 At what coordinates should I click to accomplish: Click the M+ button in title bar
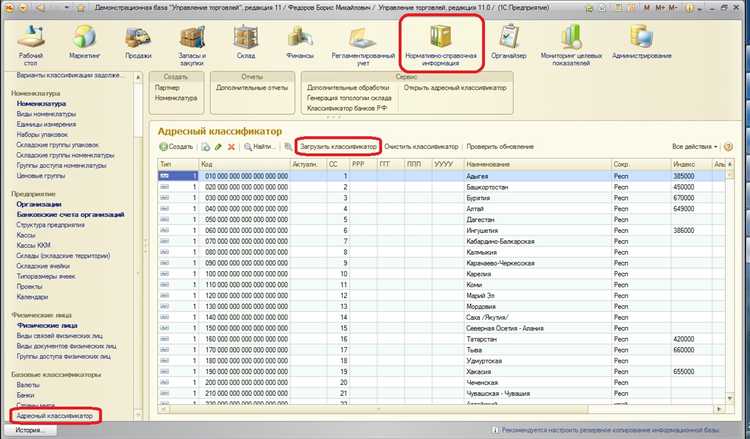[x=660, y=8]
